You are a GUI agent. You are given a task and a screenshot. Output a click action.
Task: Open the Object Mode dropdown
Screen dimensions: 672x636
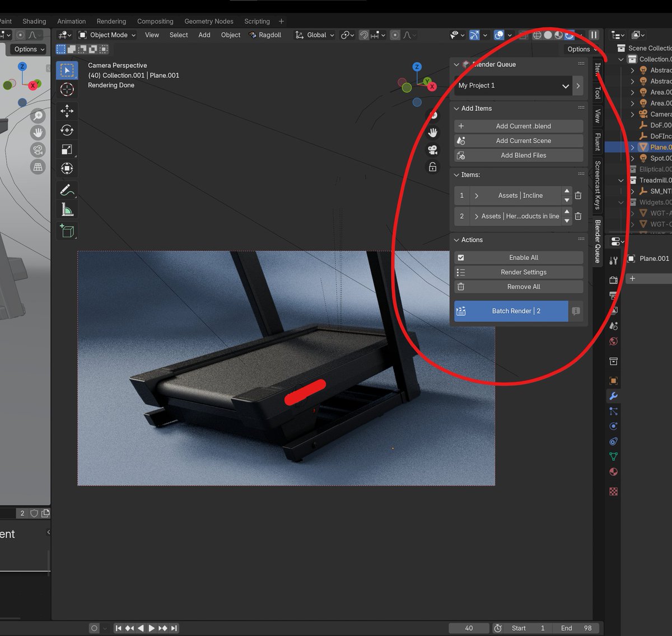108,35
